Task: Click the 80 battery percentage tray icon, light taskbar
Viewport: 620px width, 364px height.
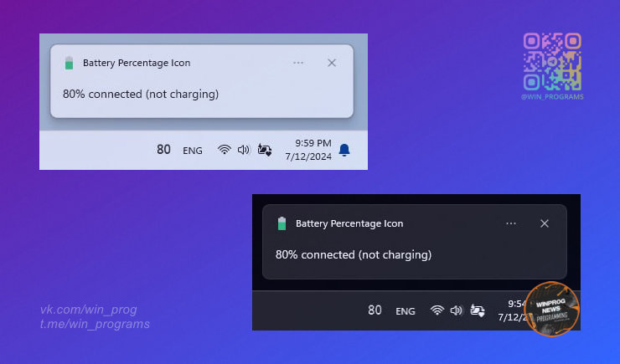Action: coord(163,150)
